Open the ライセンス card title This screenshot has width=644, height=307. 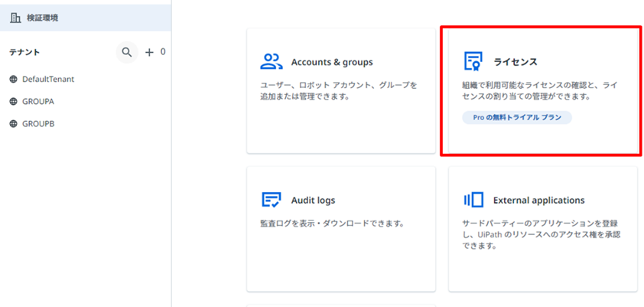click(x=516, y=62)
